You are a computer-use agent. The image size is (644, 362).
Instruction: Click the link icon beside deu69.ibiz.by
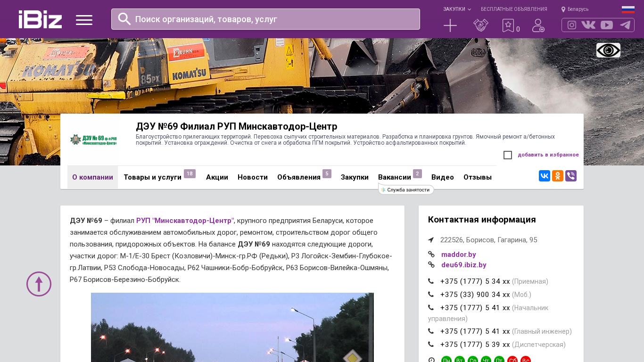[x=431, y=265]
